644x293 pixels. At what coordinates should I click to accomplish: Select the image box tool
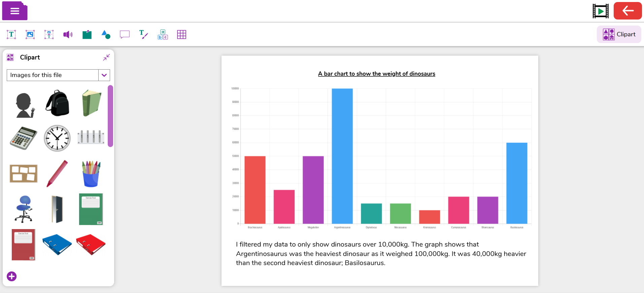[30, 34]
